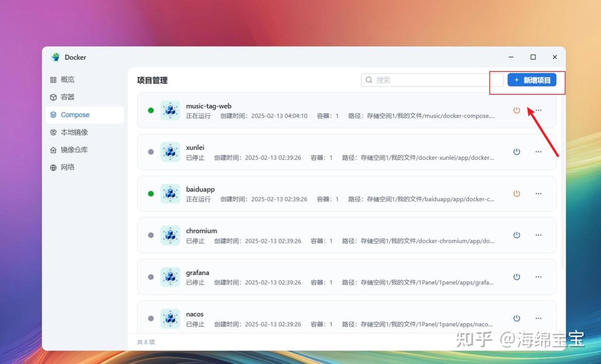Click the xunlei docker-xunlei path text

418,158
